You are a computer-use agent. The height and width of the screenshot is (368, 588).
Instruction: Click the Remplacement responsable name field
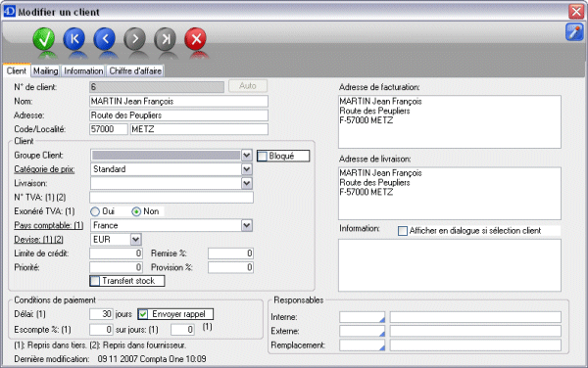click(x=475, y=345)
